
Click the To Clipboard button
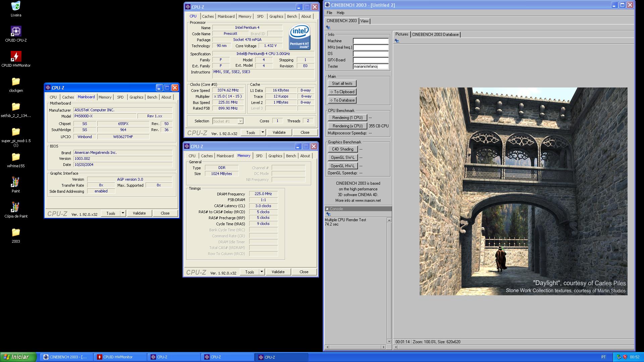point(342,92)
